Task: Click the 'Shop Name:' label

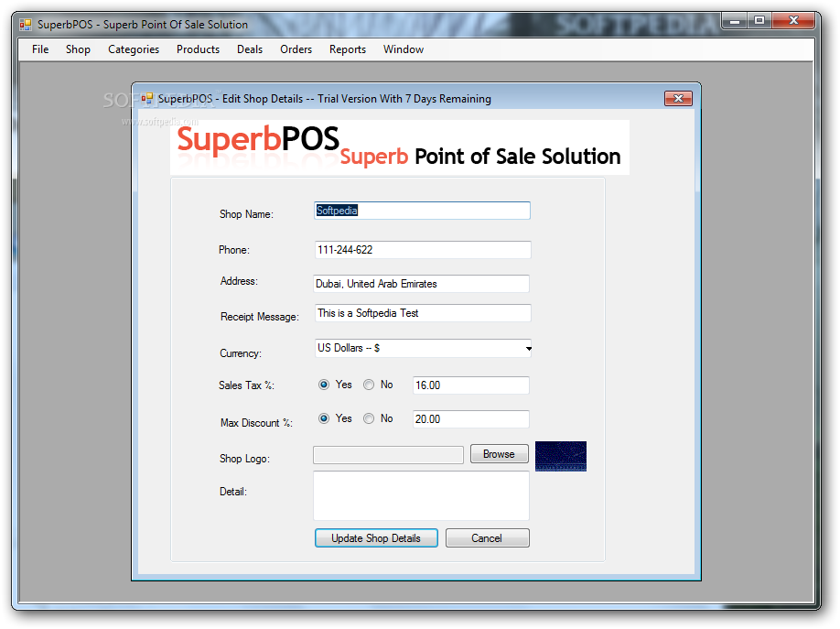Action: [x=246, y=214]
